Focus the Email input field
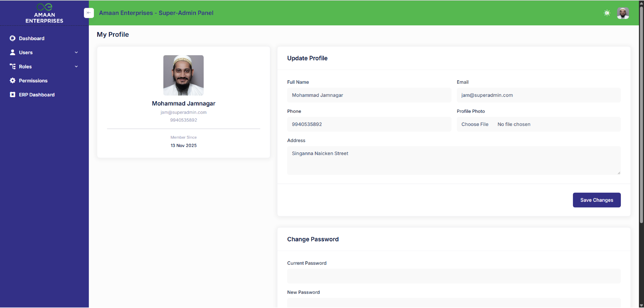Viewport: 644px width, 308px height. 538,95
